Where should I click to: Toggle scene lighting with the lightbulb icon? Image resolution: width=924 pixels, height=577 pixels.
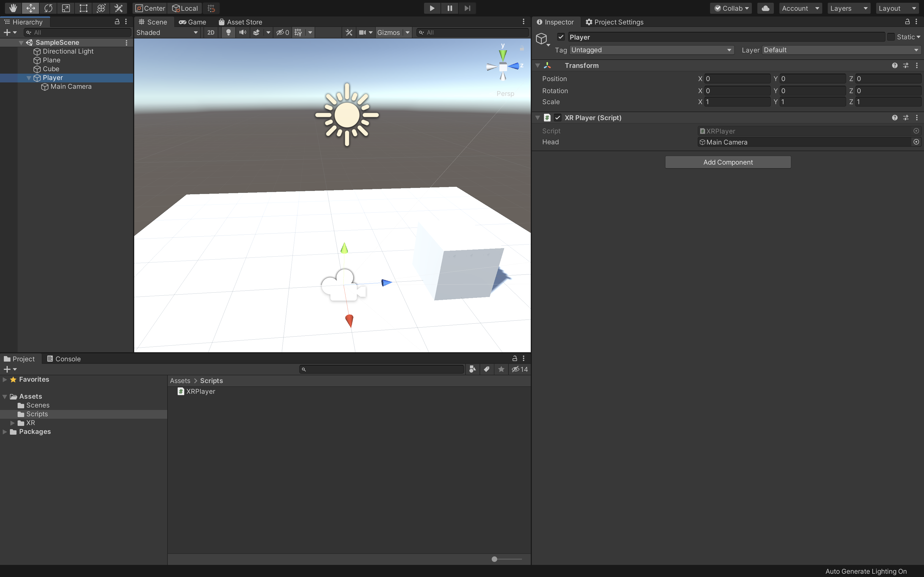[x=228, y=32]
